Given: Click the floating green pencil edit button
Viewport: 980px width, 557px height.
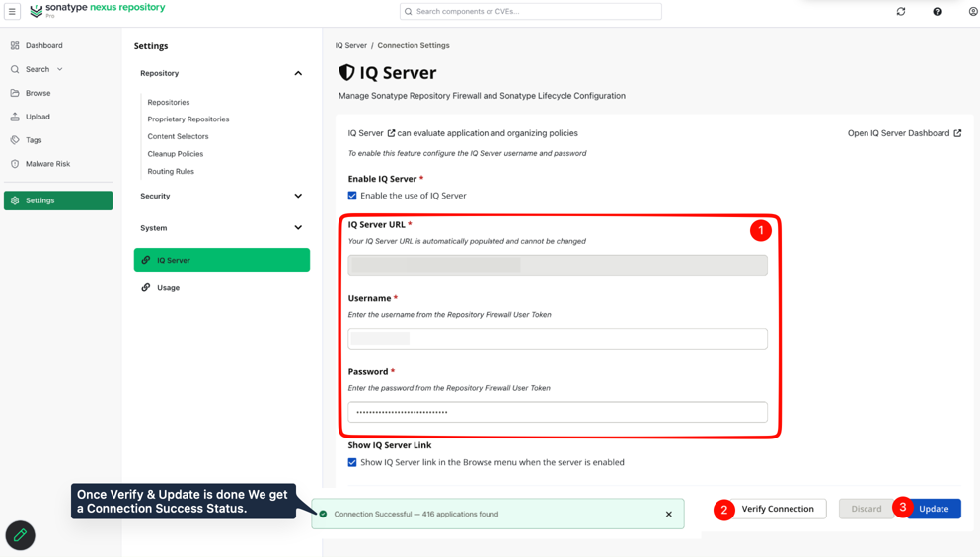Looking at the screenshot, I should click(x=20, y=535).
